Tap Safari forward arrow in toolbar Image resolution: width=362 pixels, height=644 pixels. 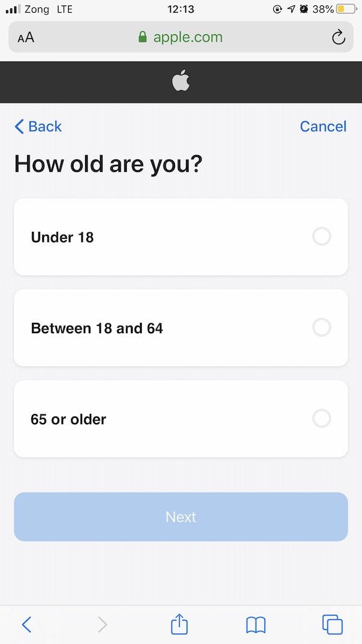pyautogui.click(x=103, y=624)
